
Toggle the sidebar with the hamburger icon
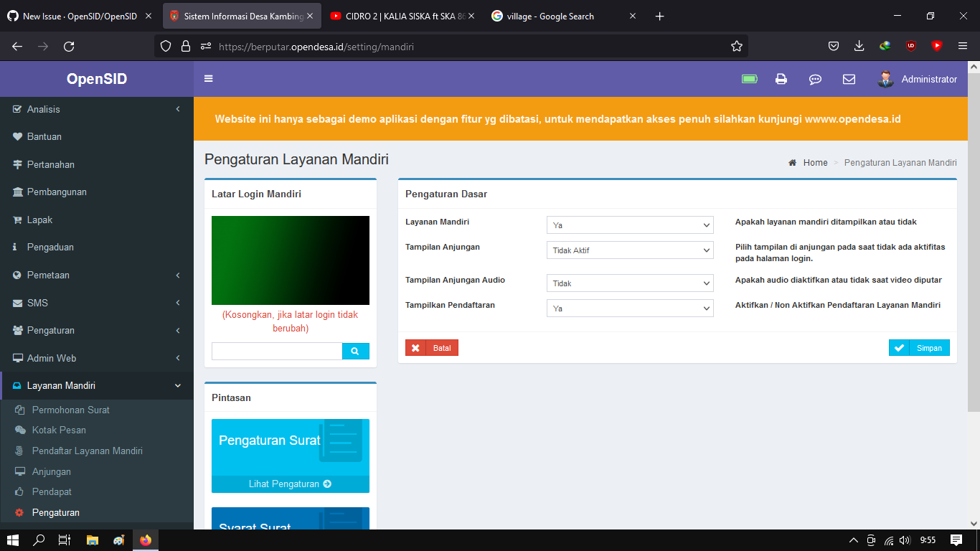[208, 79]
